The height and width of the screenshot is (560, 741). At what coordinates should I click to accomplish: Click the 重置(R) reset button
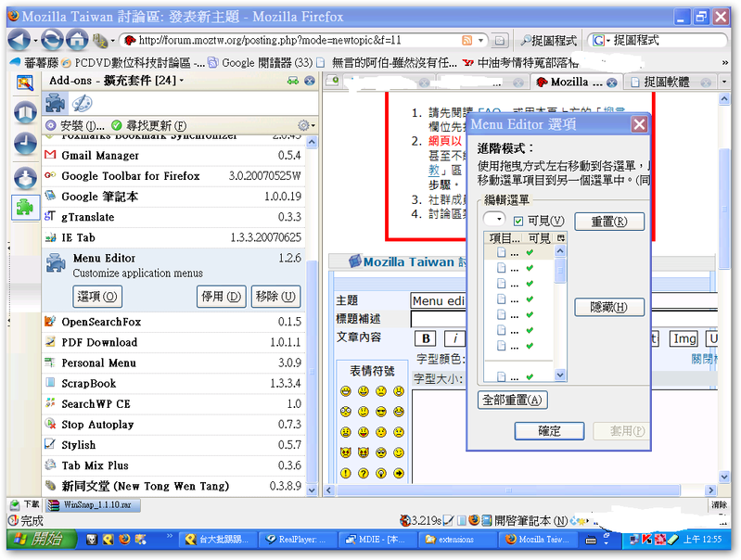(x=609, y=222)
